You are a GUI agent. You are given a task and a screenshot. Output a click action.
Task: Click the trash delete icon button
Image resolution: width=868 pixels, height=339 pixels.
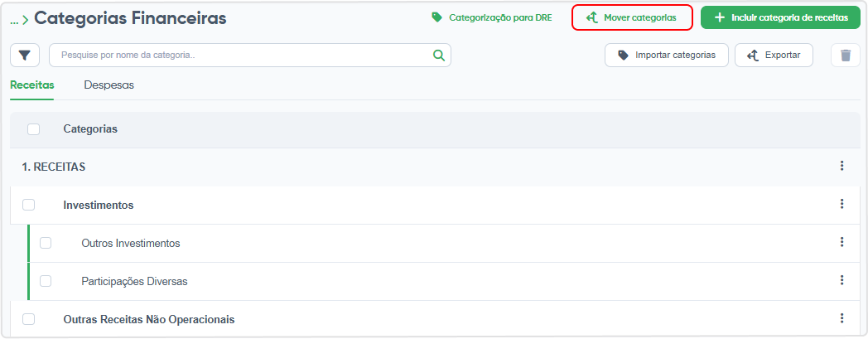pyautogui.click(x=846, y=56)
